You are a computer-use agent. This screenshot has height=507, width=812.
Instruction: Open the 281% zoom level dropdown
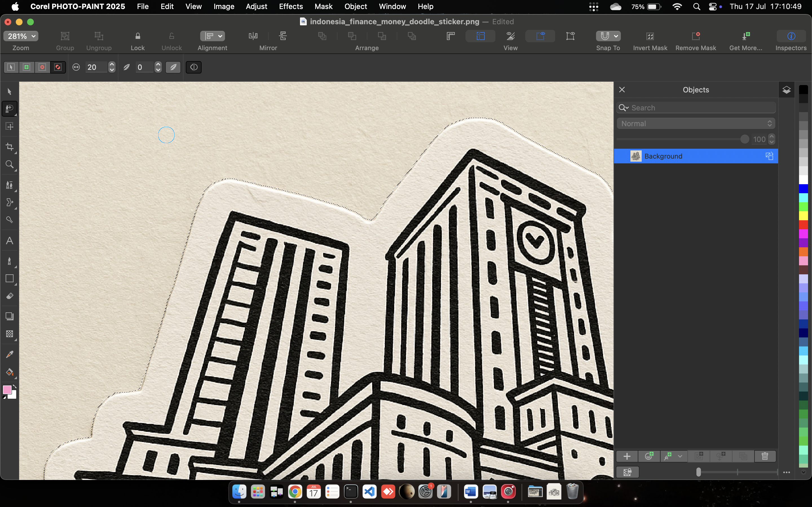21,36
